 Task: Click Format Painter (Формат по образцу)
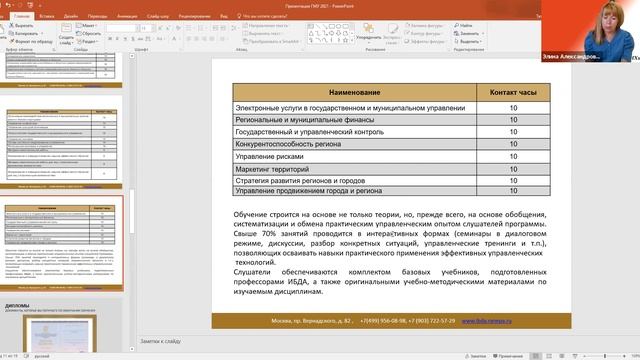pos(31,42)
